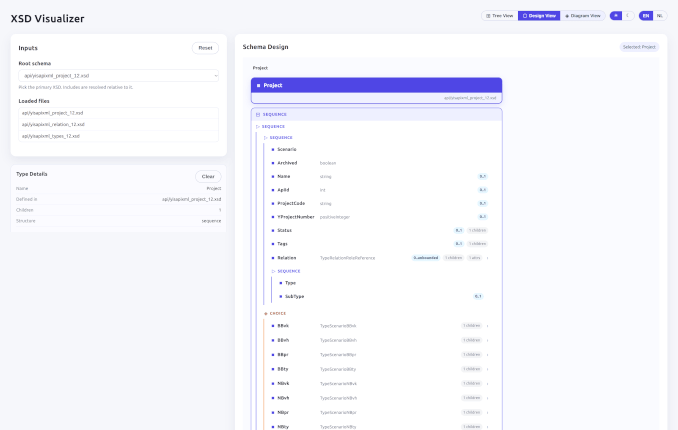Image resolution: width=678 pixels, height=430 pixels.
Task: Click the Status element bullet icon
Action: [272, 230]
